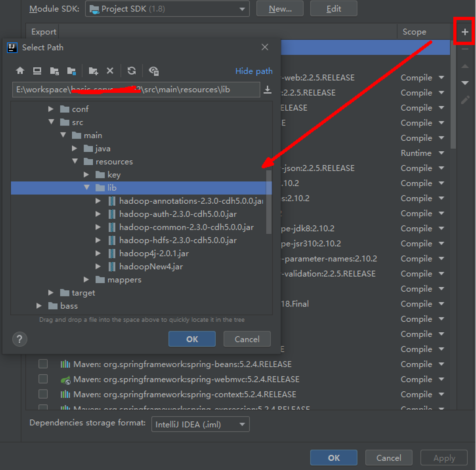The image size is (476, 470).
Task: Click spring-webmvc Maven library icon
Action: 65,379
